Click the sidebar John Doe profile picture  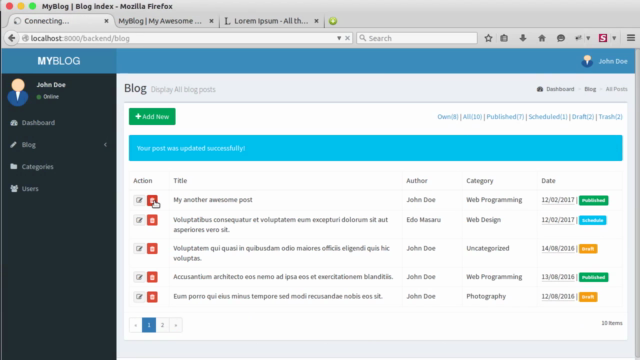click(x=18, y=92)
